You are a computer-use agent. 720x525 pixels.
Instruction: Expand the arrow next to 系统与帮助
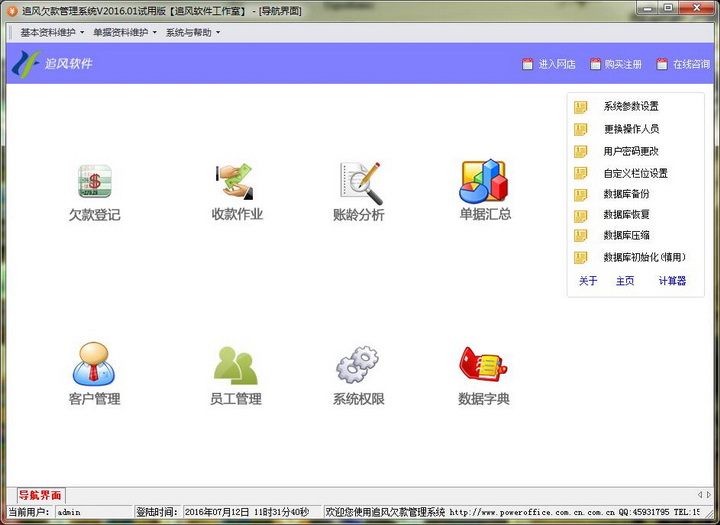pos(218,33)
